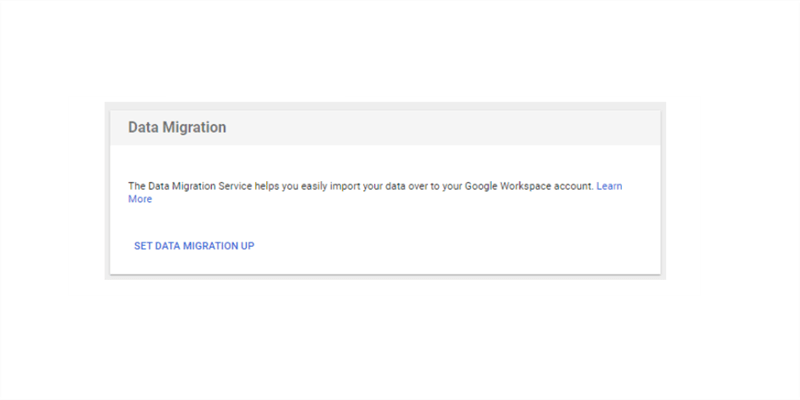Image resolution: width=800 pixels, height=400 pixels.
Task: Click the word "Learn" after the description
Action: [610, 187]
